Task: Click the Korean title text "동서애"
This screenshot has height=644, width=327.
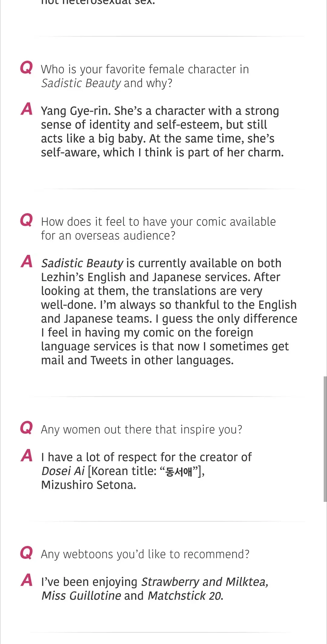Action: (179, 472)
